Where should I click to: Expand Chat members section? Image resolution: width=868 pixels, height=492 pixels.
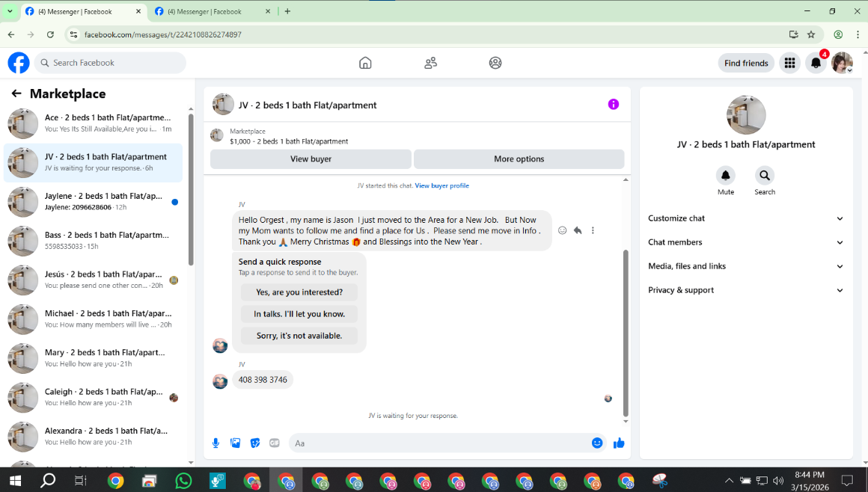[746, 242]
